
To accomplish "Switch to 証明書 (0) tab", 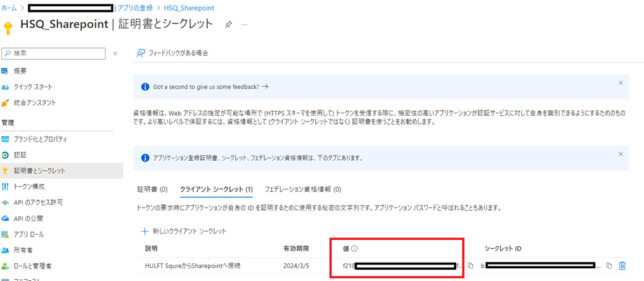I will [x=152, y=189].
